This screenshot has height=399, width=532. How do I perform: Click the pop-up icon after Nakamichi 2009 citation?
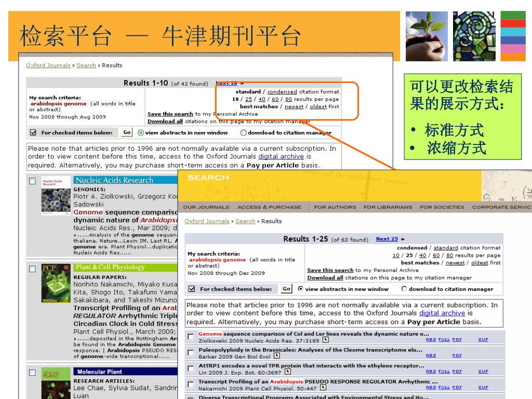click(323, 388)
